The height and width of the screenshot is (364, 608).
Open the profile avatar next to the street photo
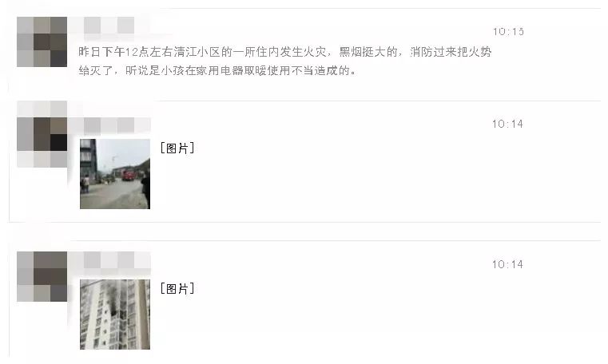[42, 134]
